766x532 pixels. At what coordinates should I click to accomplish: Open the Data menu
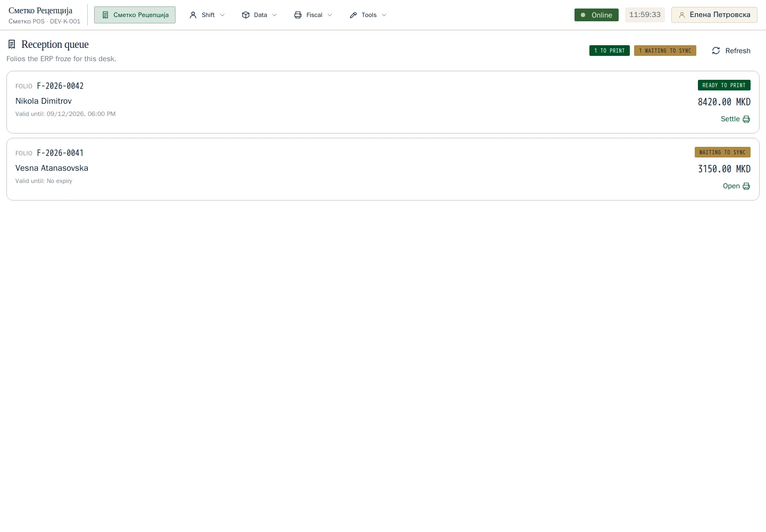[x=260, y=15]
